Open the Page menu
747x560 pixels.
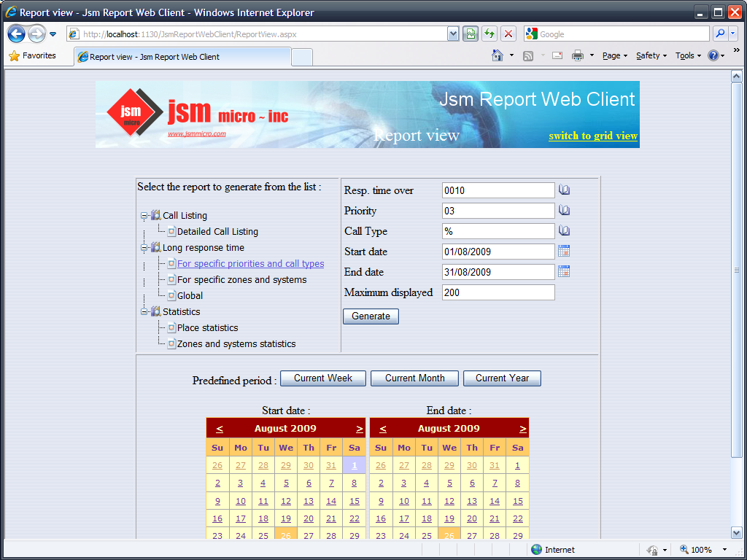pos(614,55)
